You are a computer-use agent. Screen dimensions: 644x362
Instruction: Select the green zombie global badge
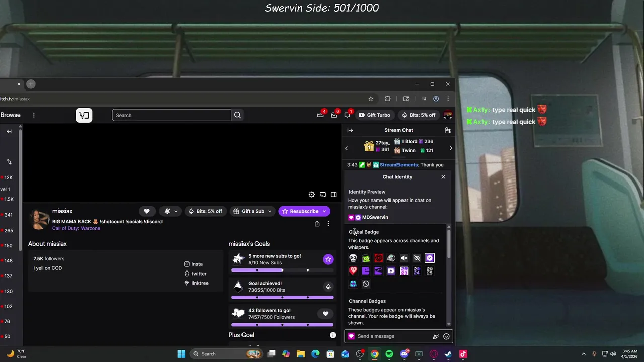[366, 258]
